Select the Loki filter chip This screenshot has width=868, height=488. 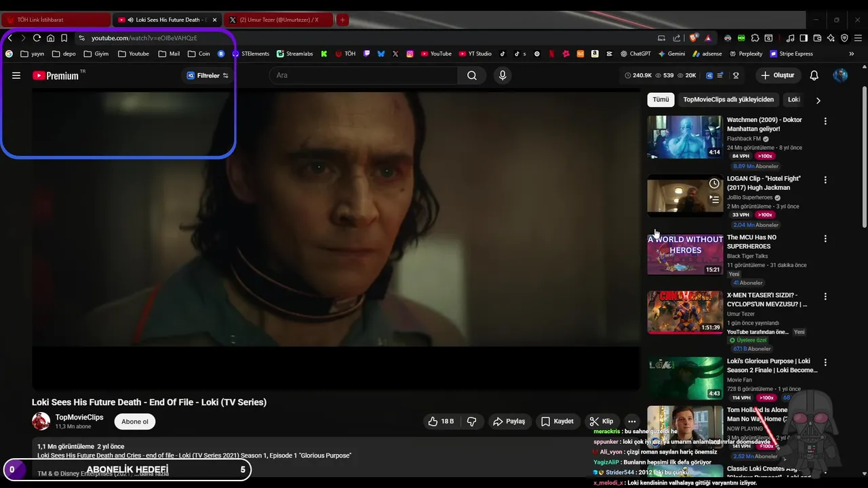(793, 100)
